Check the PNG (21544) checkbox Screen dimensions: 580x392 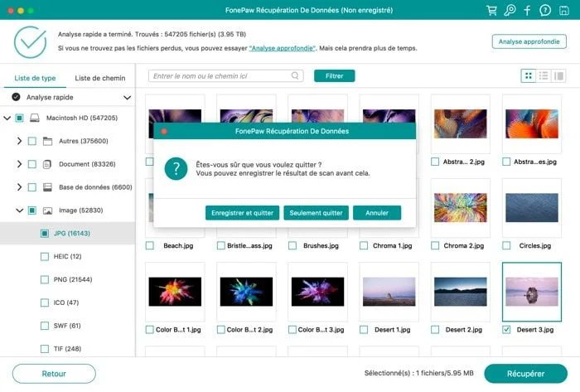(45, 279)
